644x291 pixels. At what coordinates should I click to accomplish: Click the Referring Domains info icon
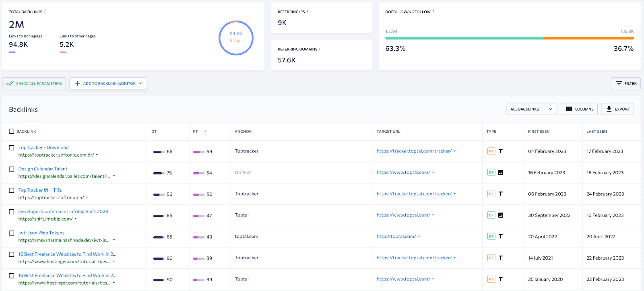[320, 49]
